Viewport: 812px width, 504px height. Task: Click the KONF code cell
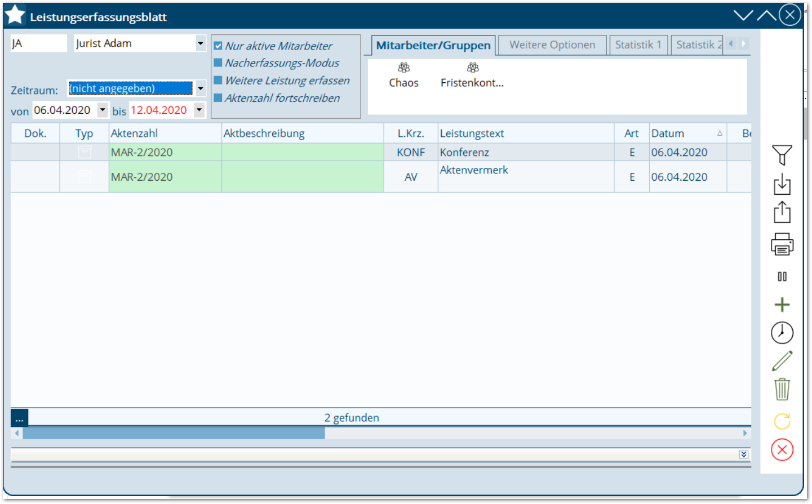[411, 152]
